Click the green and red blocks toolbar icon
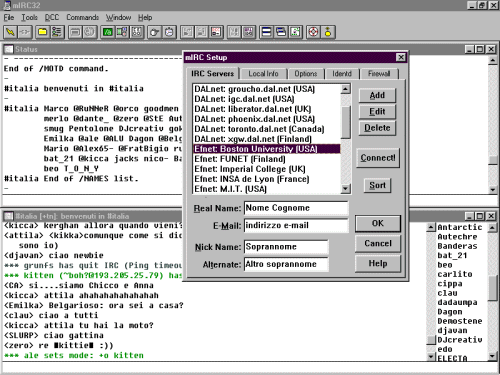This screenshot has width=500, height=375. pyautogui.click(x=122, y=32)
